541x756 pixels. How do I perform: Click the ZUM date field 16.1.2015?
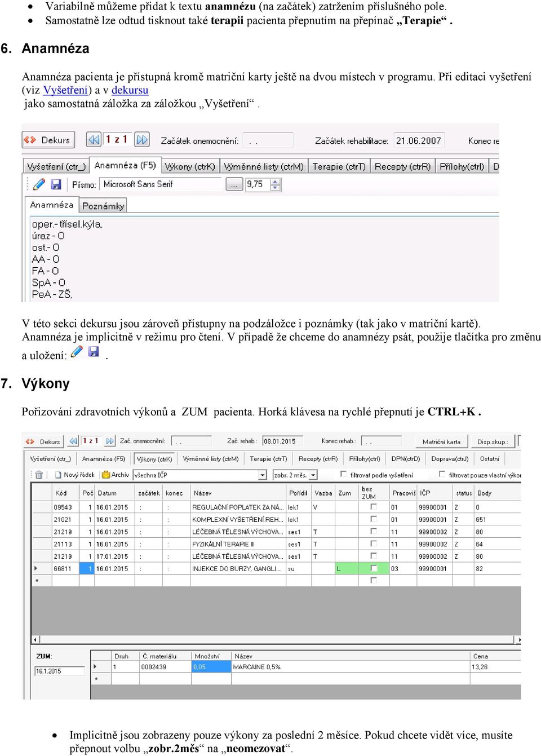coord(59,671)
